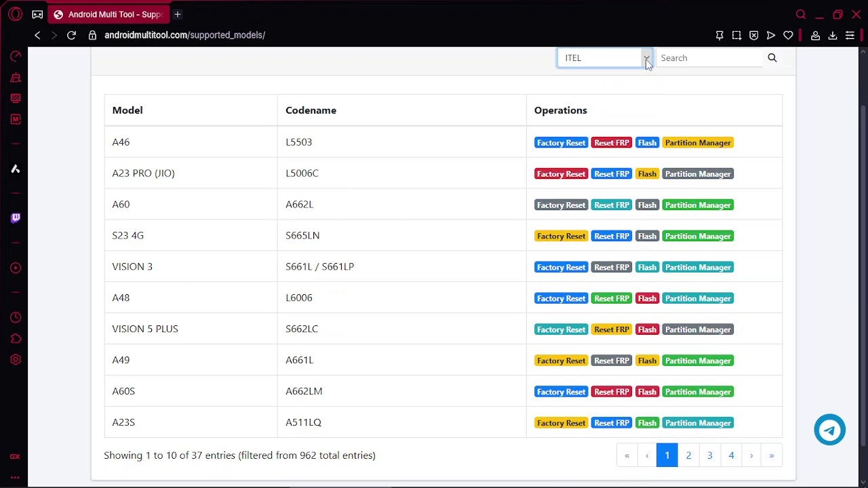Viewport: 868px width, 488px height.
Task: Click the search magnifier button
Action: tap(772, 58)
